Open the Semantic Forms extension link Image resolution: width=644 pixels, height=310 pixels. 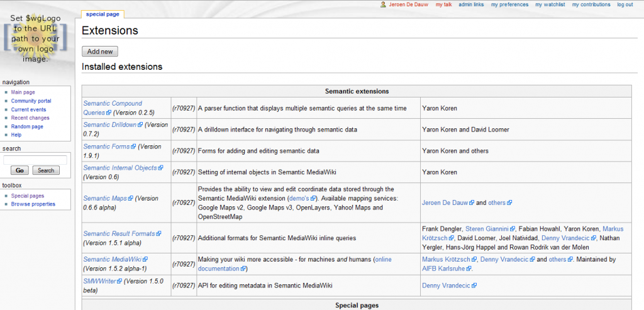[109, 146]
